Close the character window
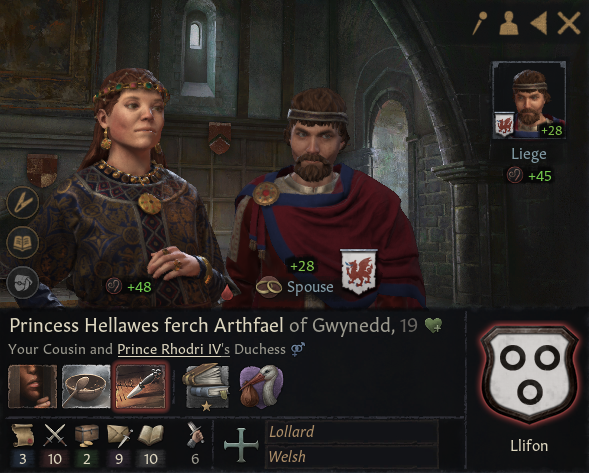 pyautogui.click(x=569, y=23)
